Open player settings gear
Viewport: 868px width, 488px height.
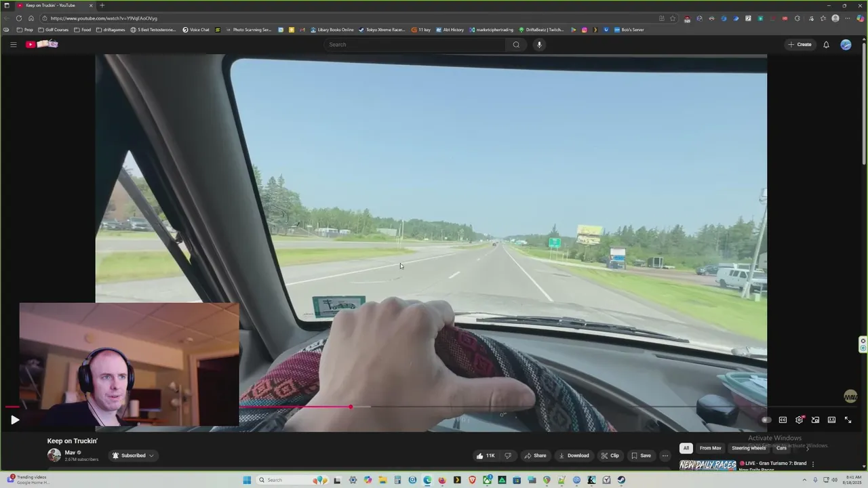[x=799, y=420]
